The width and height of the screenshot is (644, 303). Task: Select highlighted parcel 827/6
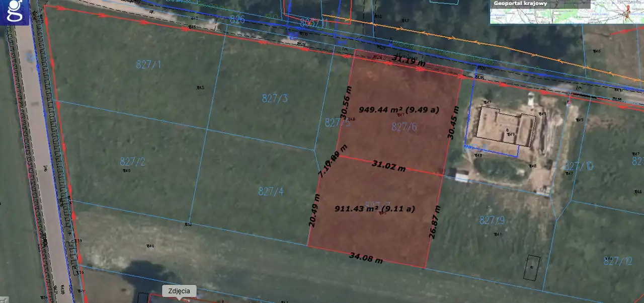click(404, 127)
